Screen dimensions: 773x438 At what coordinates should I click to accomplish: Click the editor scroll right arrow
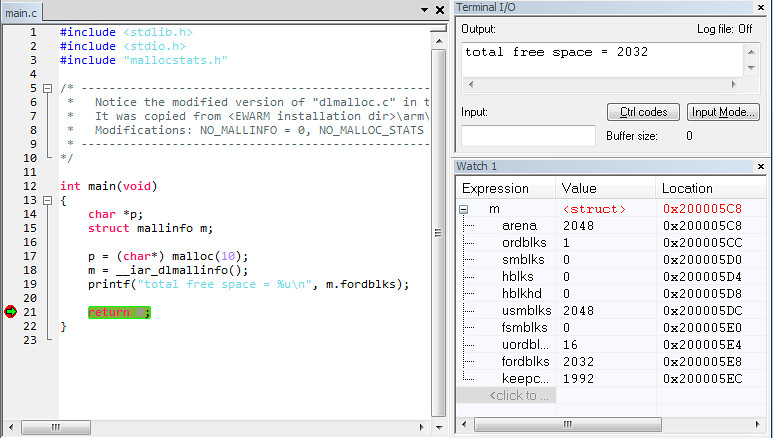point(422,427)
